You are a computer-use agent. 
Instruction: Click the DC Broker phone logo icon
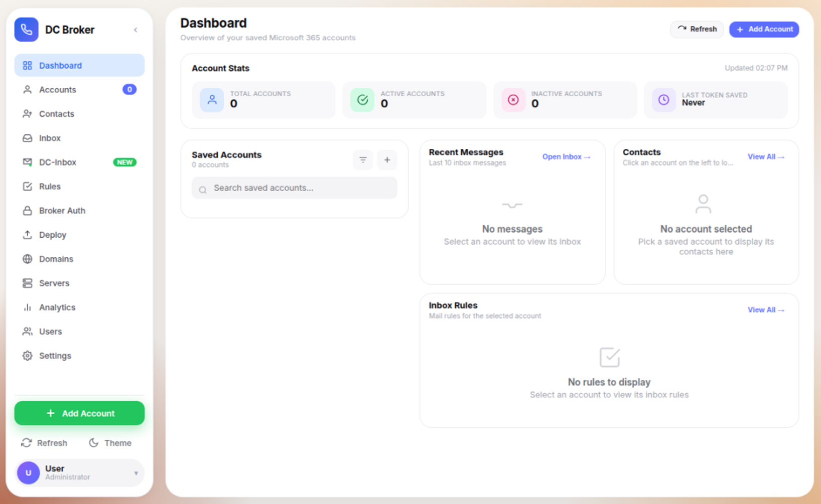tap(27, 30)
